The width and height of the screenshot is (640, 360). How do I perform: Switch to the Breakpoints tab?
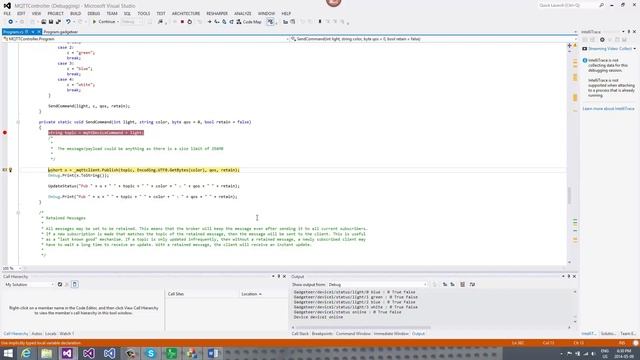click(322, 333)
